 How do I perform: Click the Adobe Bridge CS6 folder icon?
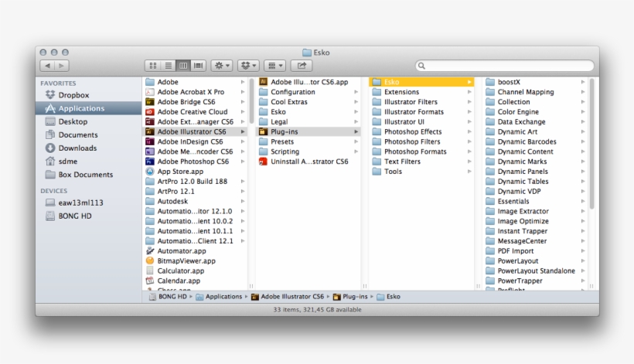click(x=150, y=102)
